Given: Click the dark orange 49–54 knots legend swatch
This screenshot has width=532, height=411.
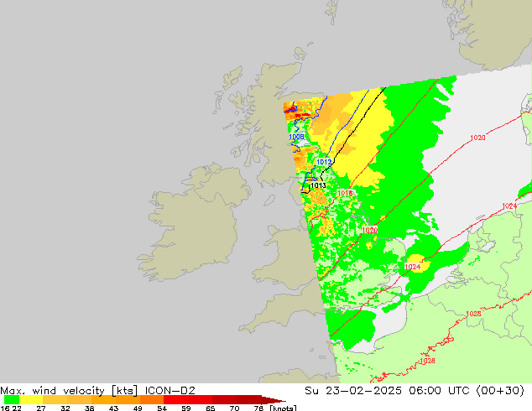Looking at the screenshot, I should [x=152, y=400].
